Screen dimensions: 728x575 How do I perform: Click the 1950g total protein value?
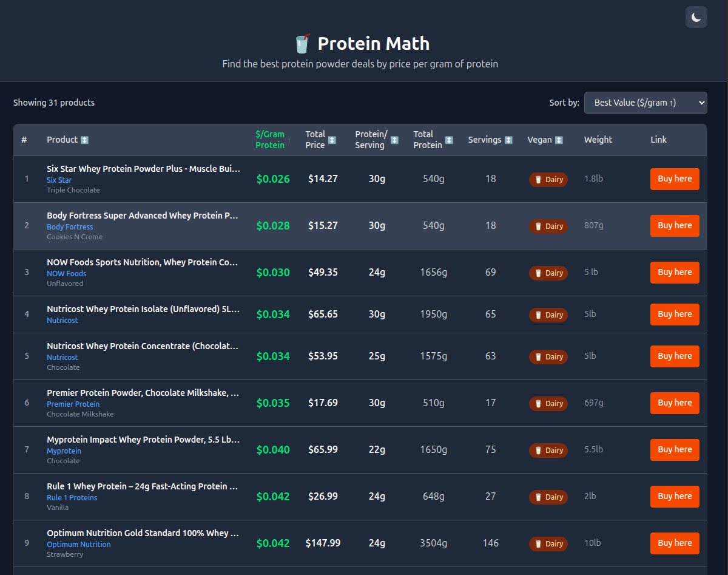point(434,314)
